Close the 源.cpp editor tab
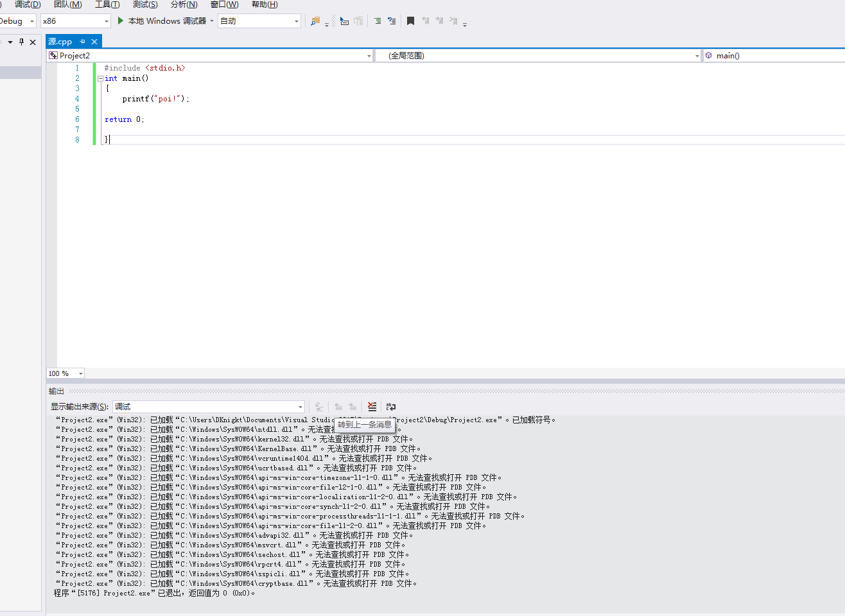 click(94, 42)
